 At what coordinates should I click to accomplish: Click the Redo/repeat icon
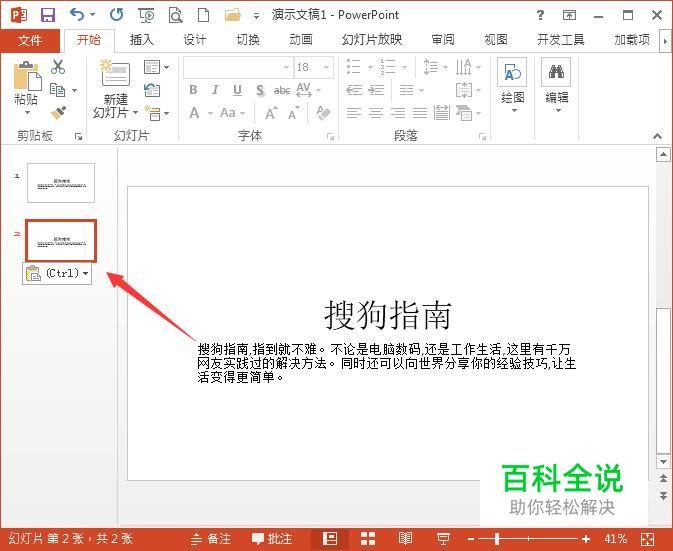[116, 15]
